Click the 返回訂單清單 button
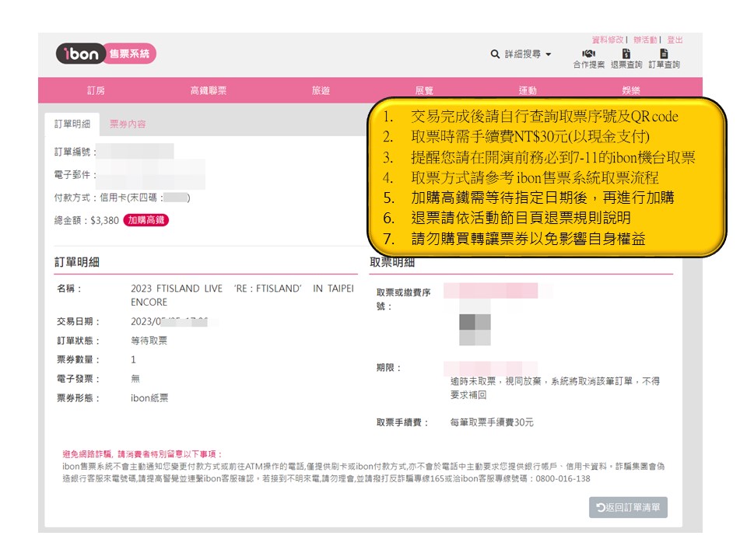 pyautogui.click(x=628, y=508)
